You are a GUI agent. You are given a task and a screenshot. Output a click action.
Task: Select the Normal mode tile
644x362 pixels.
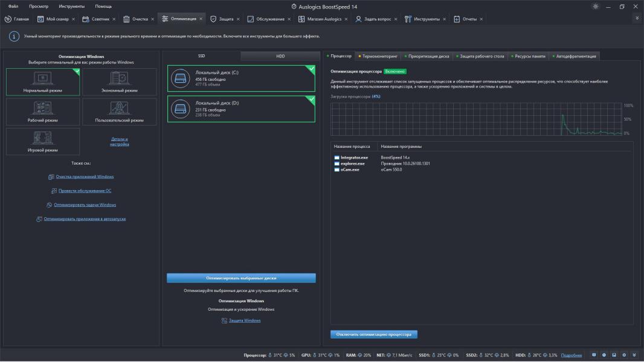[x=43, y=82]
